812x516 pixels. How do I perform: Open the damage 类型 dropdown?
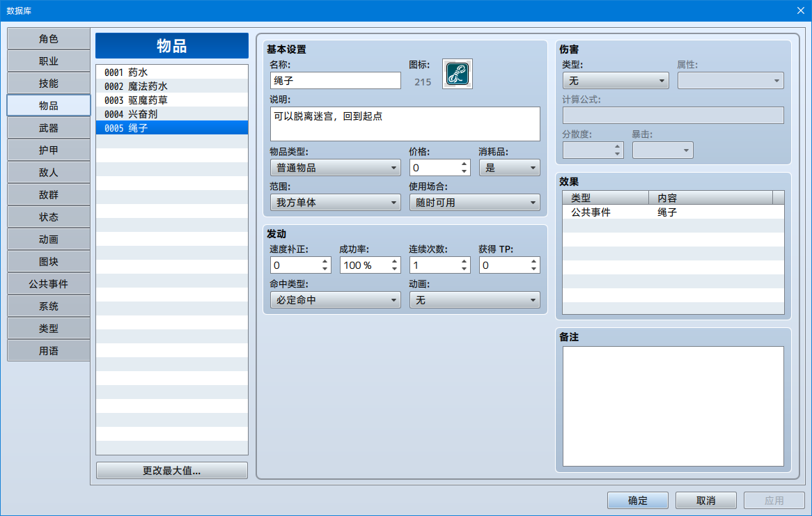(616, 81)
